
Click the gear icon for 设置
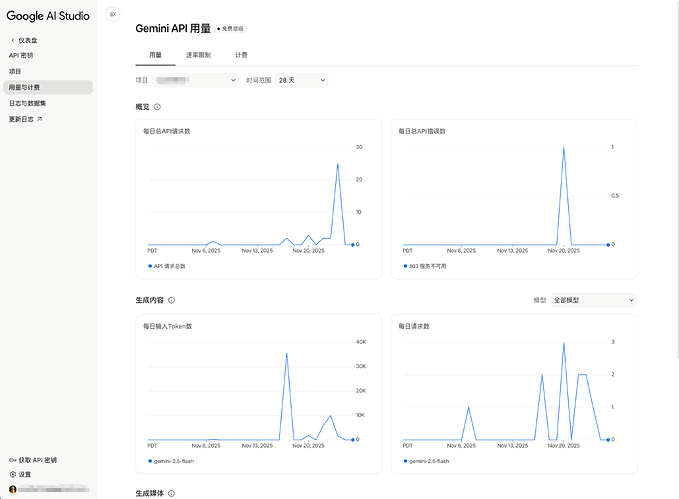[x=13, y=474]
